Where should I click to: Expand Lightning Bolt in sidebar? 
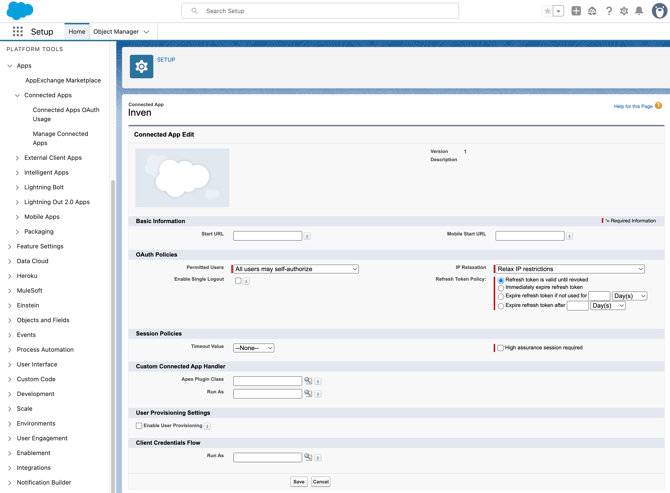coord(18,188)
